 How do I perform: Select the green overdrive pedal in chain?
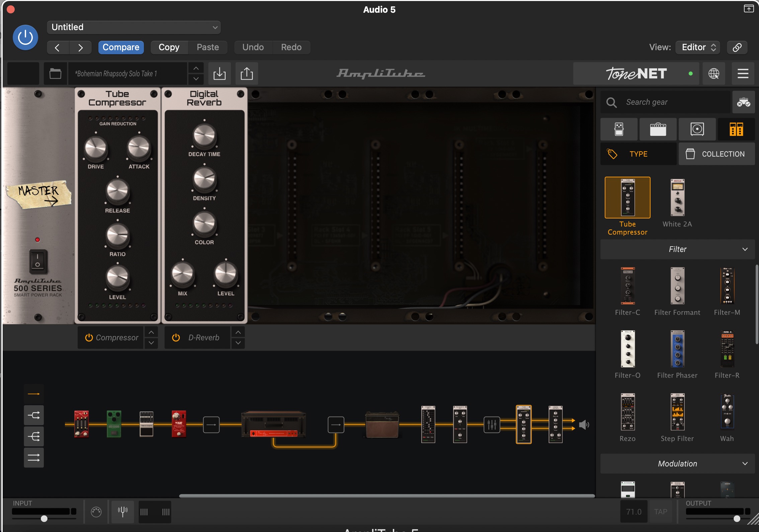pos(114,424)
